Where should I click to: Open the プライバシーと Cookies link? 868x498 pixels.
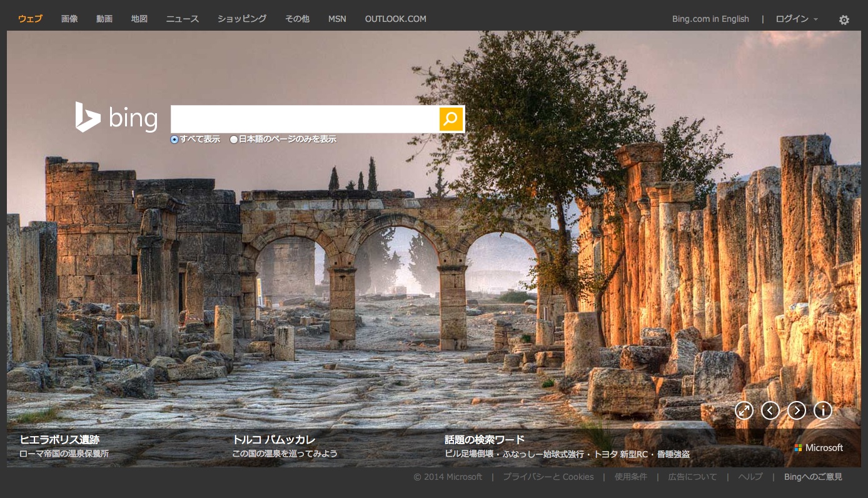tap(548, 477)
